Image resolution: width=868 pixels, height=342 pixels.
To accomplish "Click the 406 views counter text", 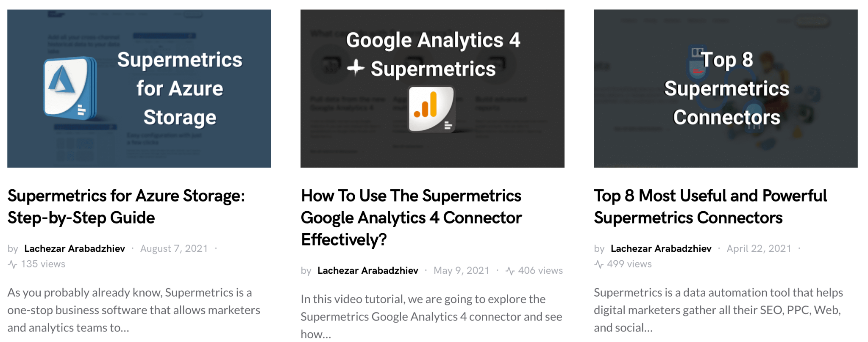I will 540,271.
